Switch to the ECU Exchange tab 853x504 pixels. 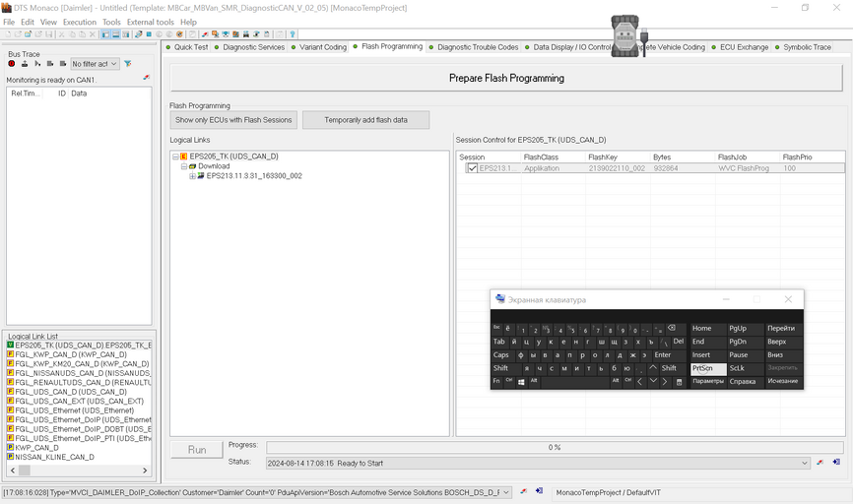pos(740,47)
